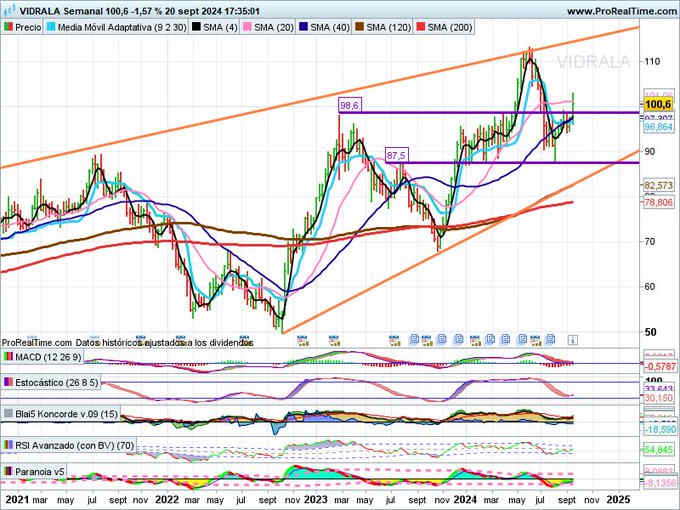Viewport: 680px width, 510px height.
Task: Click the 87,5 support level label
Action: click(397, 155)
